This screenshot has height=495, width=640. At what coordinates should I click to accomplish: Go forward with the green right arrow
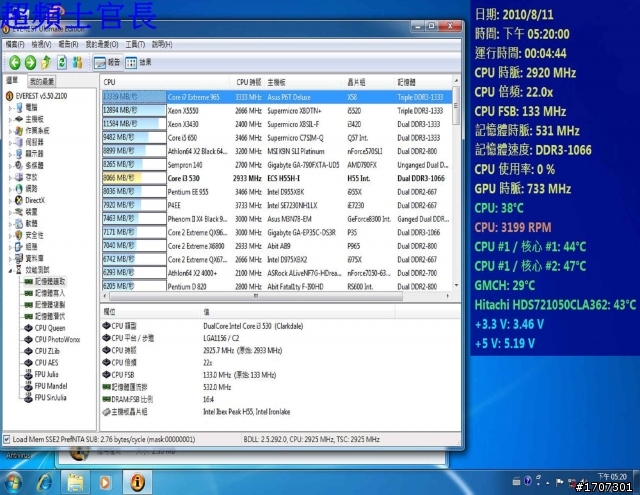[30, 62]
